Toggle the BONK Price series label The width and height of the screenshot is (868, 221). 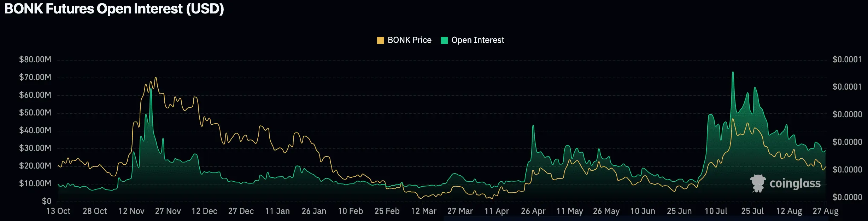[409, 40]
